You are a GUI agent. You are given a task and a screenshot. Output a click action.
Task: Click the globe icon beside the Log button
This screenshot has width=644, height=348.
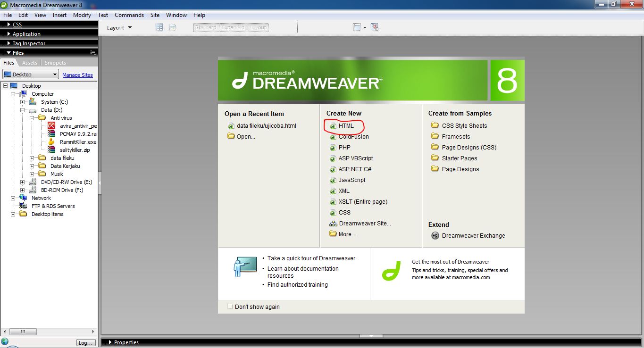[x=5, y=341]
